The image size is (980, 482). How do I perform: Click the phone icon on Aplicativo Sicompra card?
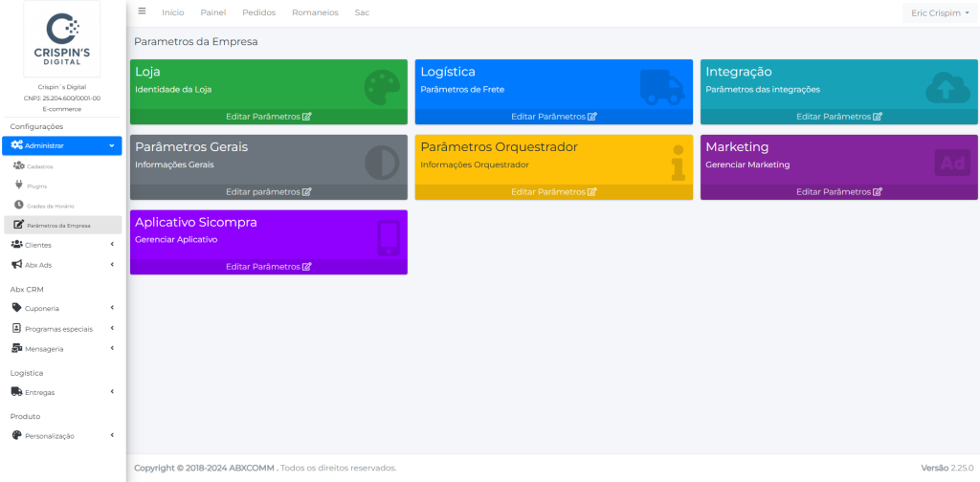coord(389,238)
